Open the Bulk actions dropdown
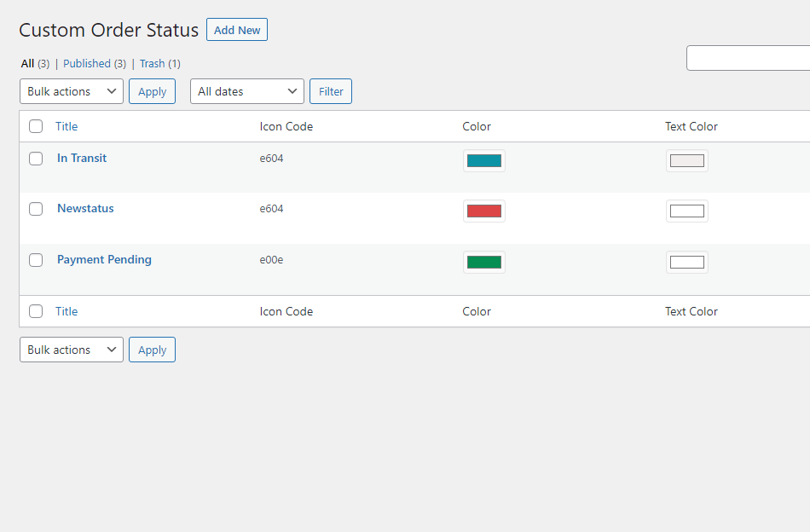 (71, 91)
